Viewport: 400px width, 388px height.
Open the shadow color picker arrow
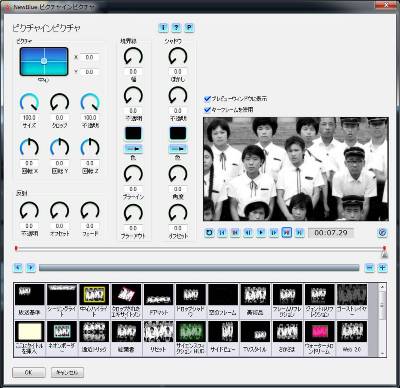point(178,149)
